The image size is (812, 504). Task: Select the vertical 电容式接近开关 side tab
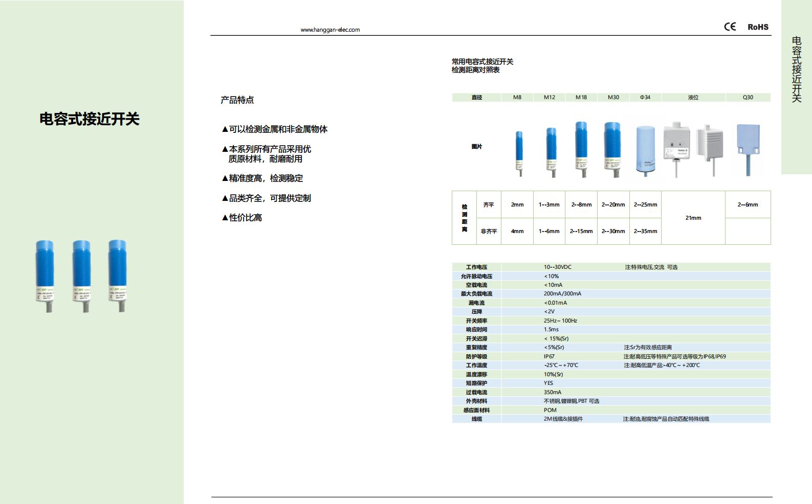(x=797, y=69)
